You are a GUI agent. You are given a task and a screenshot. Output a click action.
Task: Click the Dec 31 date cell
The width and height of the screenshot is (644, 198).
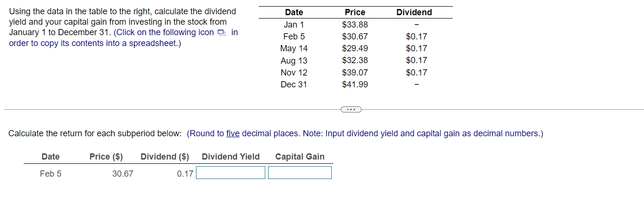(294, 85)
